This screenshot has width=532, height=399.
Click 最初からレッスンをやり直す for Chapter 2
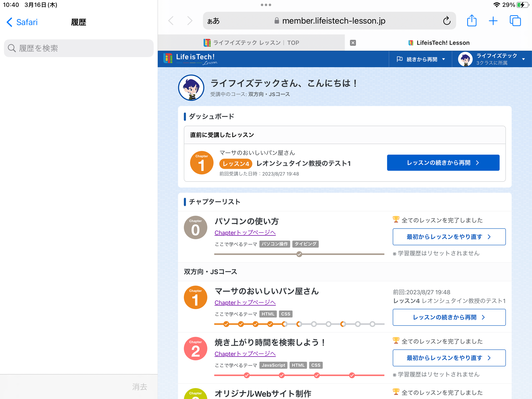(x=449, y=358)
